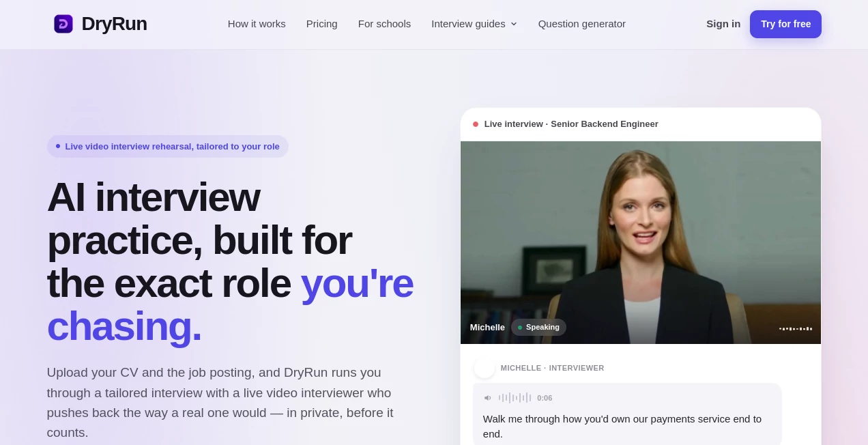Click the Interview guides chevron arrow

(x=514, y=24)
